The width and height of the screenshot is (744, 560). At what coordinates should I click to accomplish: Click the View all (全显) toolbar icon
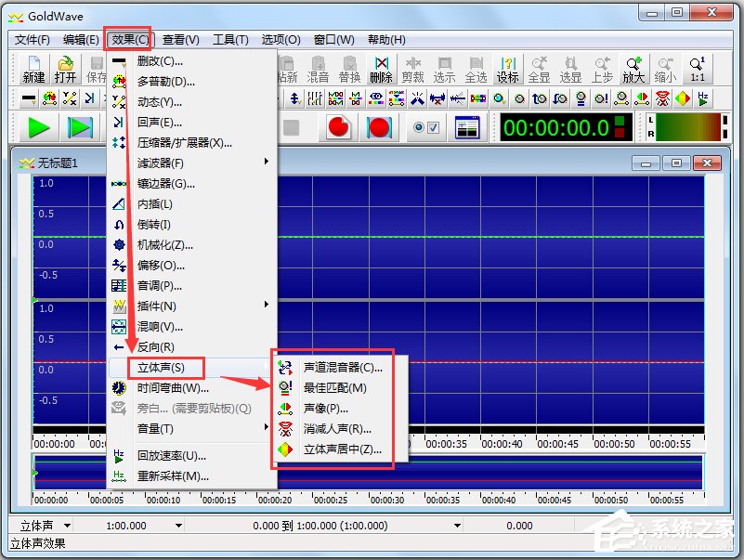click(x=539, y=69)
